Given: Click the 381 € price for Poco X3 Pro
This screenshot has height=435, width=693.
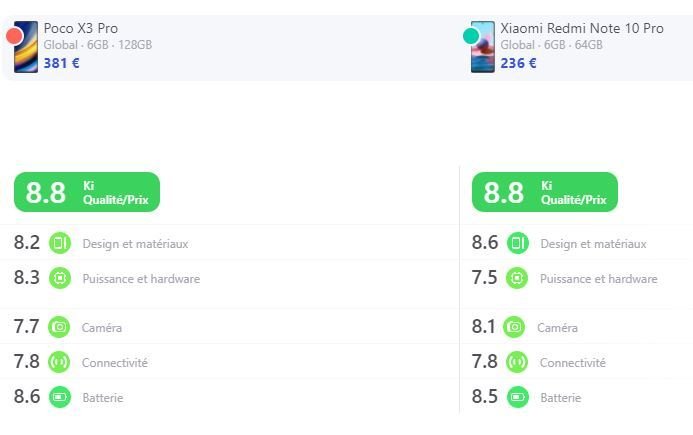Looking at the screenshot, I should pyautogui.click(x=61, y=63).
